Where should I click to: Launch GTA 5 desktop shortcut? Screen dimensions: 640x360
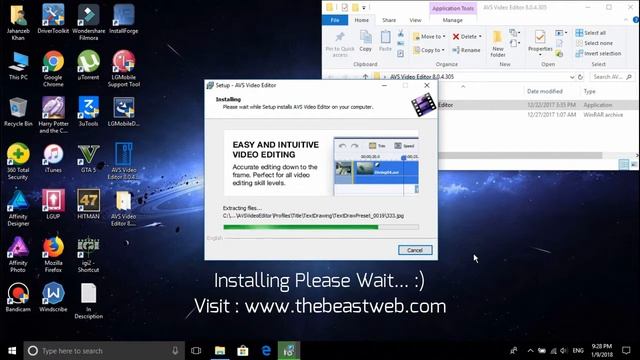pos(89,159)
